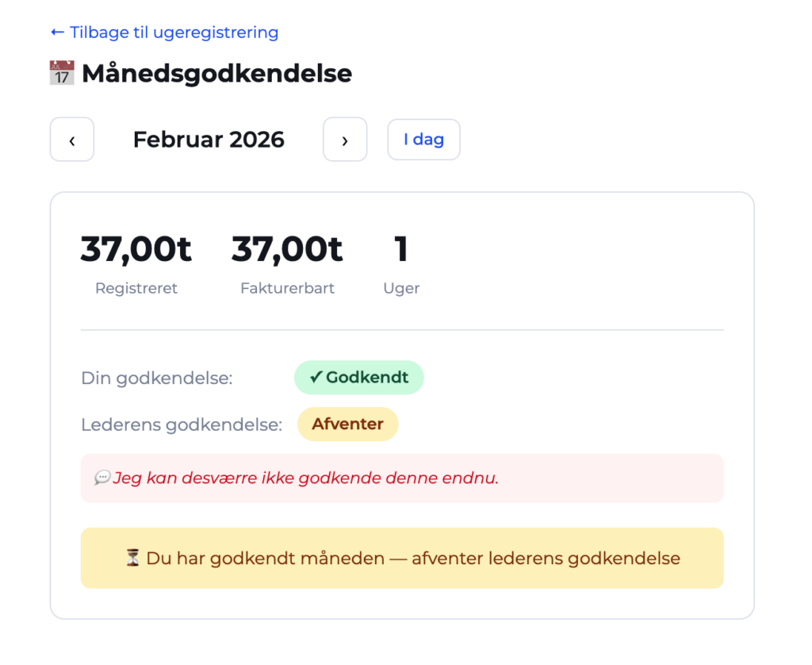Go to next month with right chevron
812x665 pixels.
(x=345, y=140)
